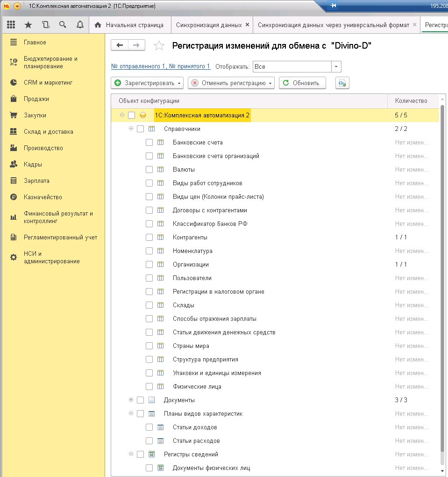Enable the Организации checkbox
The width and height of the screenshot is (448, 477).
point(149,264)
